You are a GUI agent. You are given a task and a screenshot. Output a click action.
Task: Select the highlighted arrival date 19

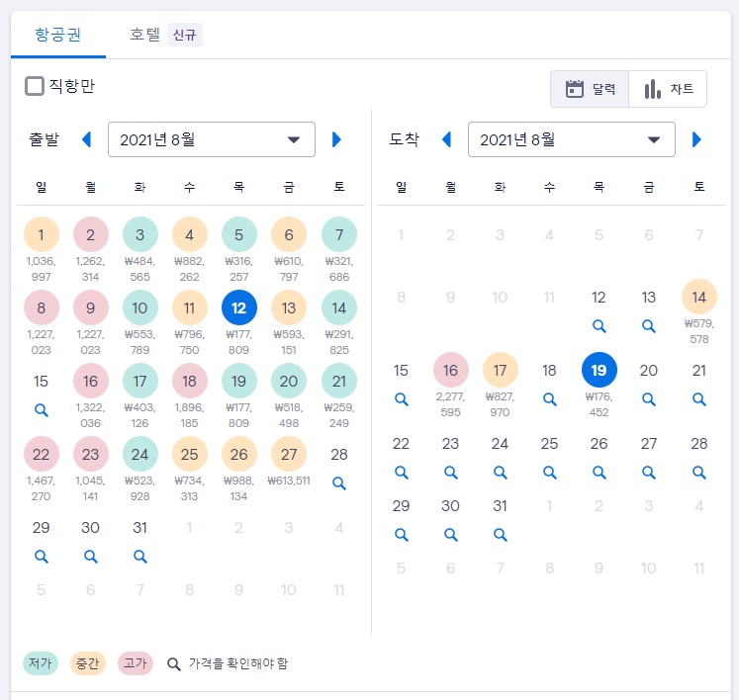pyautogui.click(x=600, y=370)
